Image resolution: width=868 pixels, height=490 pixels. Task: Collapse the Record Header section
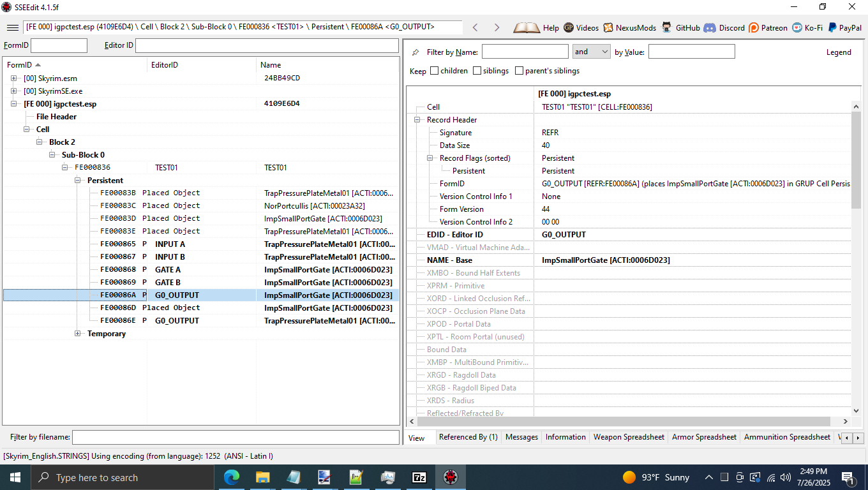coord(417,120)
